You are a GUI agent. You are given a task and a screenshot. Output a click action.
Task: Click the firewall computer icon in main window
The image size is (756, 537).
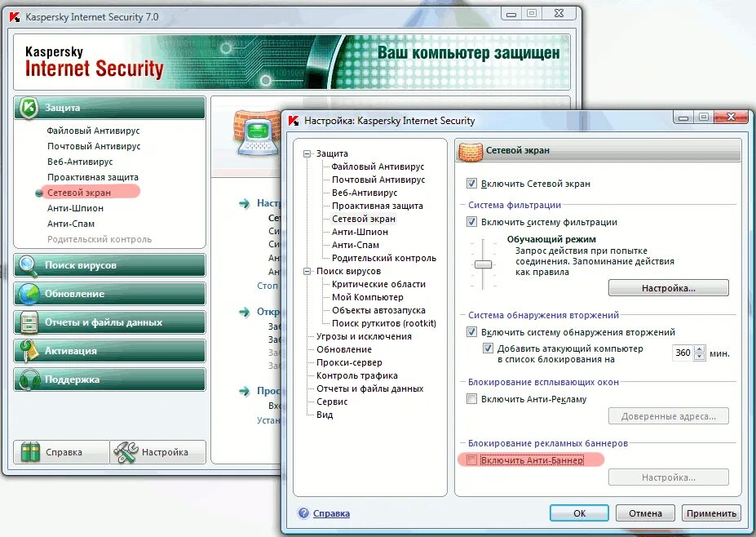point(257,133)
